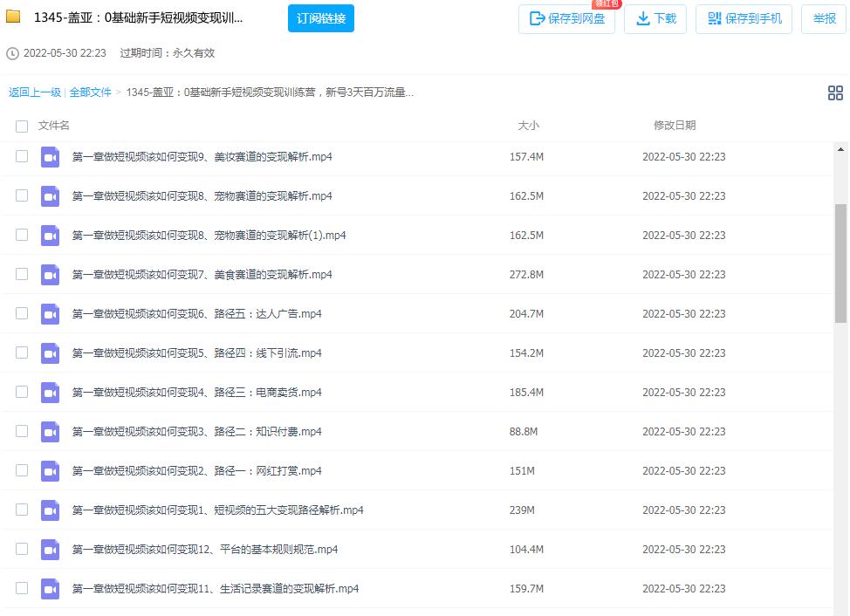Click video icon for 美食赛道的变现解析.mp4
This screenshot has width=850, height=616.
(50, 275)
